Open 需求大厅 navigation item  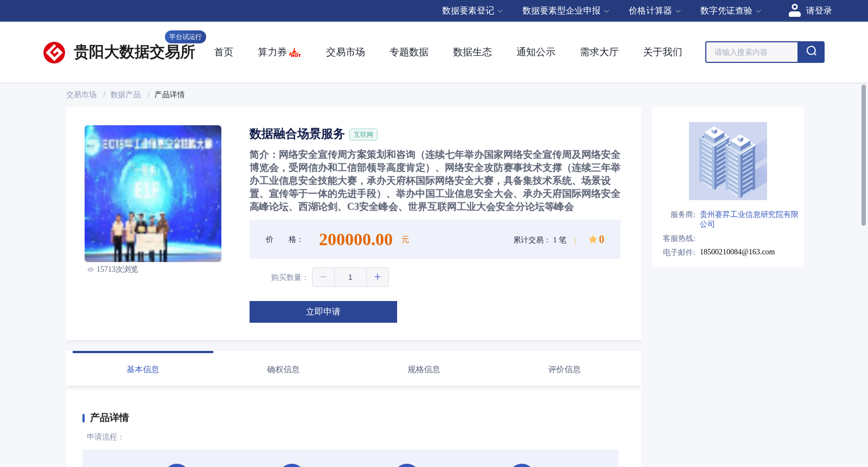coord(599,52)
